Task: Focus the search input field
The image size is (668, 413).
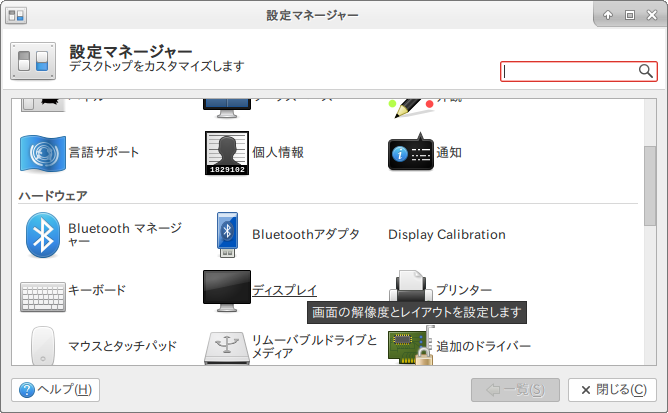Action: [579, 71]
